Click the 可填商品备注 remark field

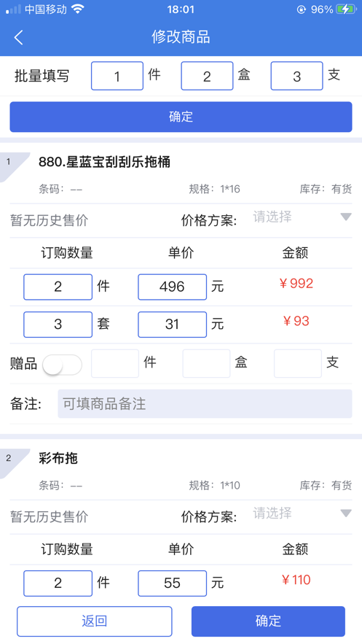pos(205,404)
